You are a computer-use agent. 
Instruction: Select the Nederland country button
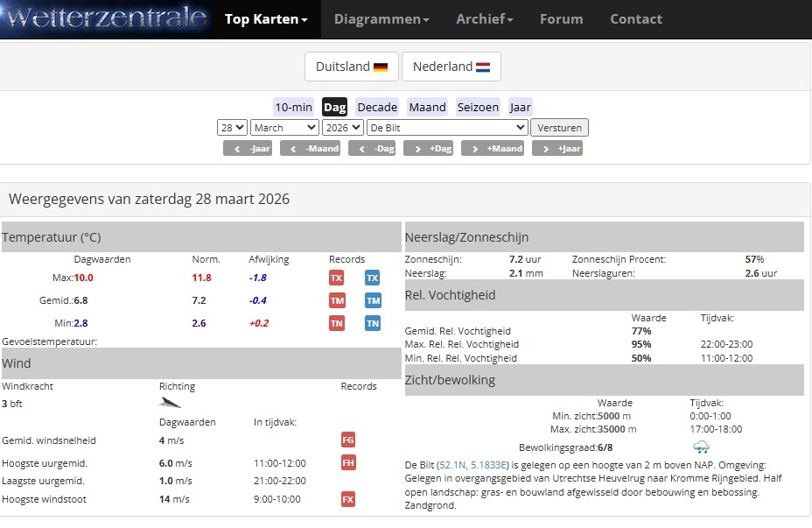(x=451, y=67)
